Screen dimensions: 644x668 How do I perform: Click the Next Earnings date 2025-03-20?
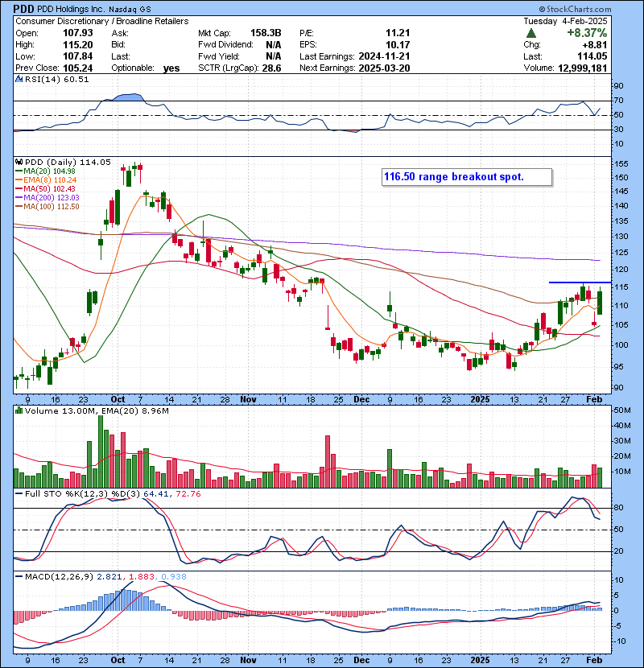[x=384, y=68]
